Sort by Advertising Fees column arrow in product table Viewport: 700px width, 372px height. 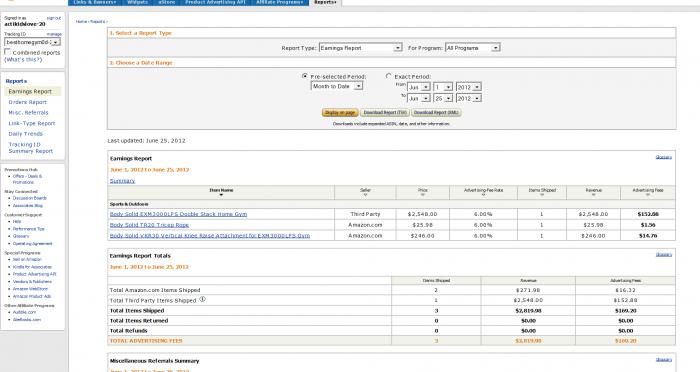point(648,195)
